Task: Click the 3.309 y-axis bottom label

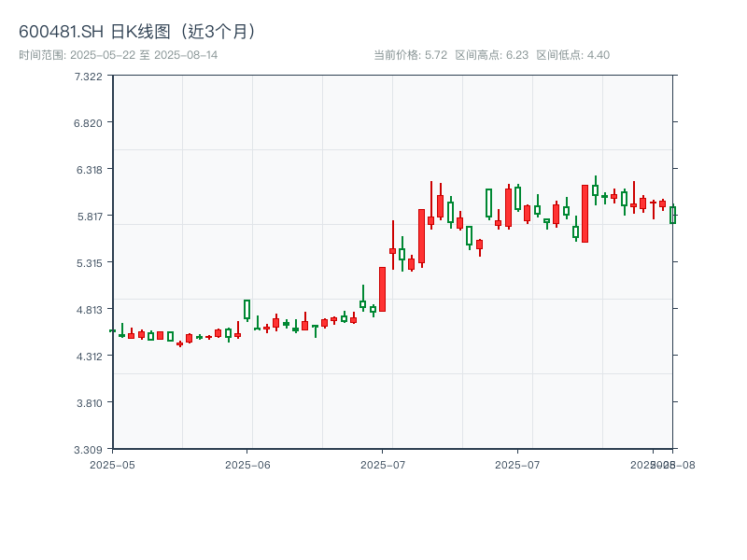Action: click(x=89, y=449)
